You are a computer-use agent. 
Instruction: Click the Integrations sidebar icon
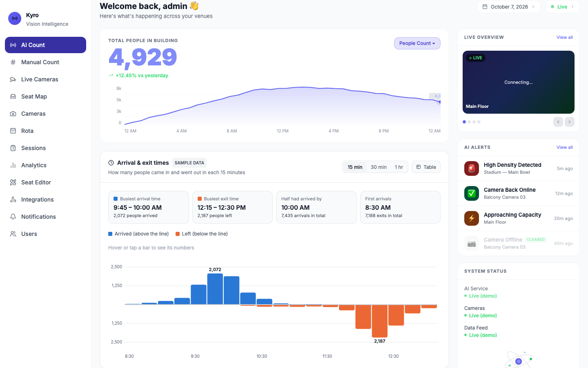13,200
